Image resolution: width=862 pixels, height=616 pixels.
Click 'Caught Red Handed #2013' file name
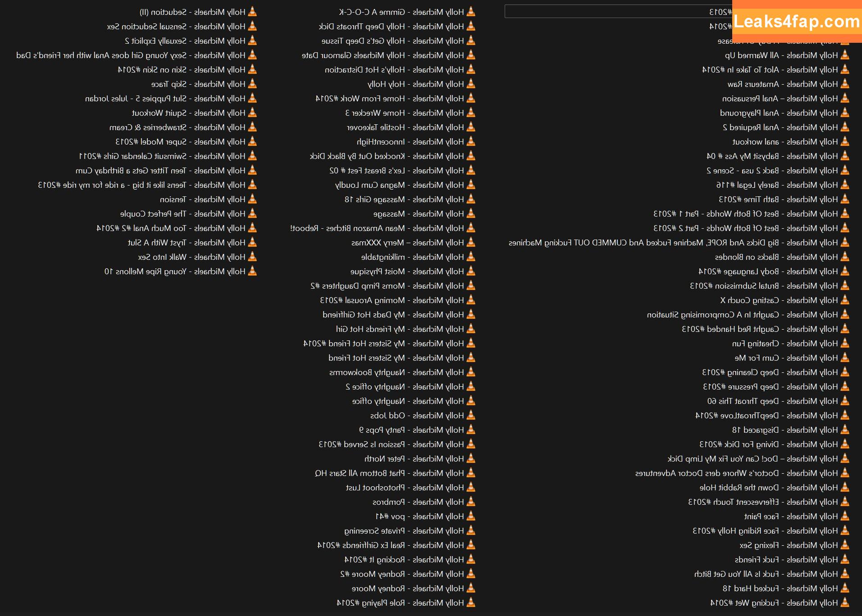[x=730, y=329]
